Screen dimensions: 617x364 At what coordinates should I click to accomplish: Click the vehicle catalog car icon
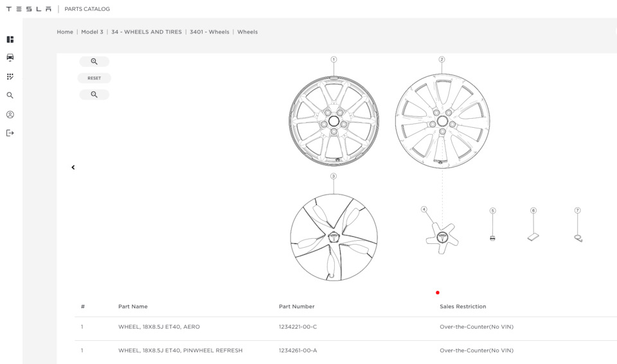coord(10,58)
